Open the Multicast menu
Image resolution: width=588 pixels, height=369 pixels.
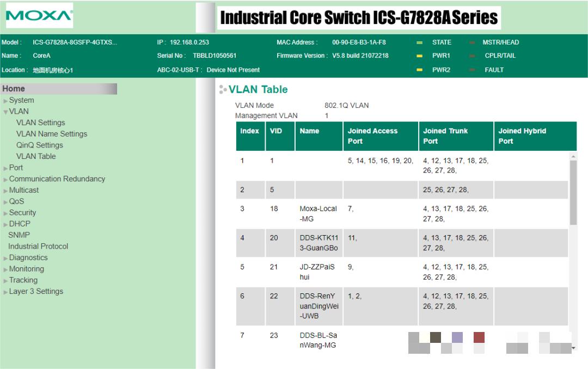coord(23,190)
